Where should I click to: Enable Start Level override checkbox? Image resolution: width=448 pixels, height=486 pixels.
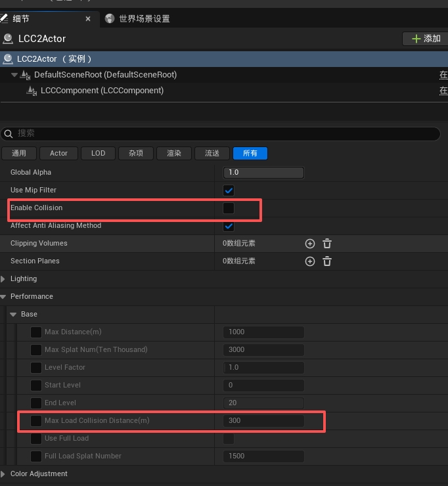pos(36,386)
